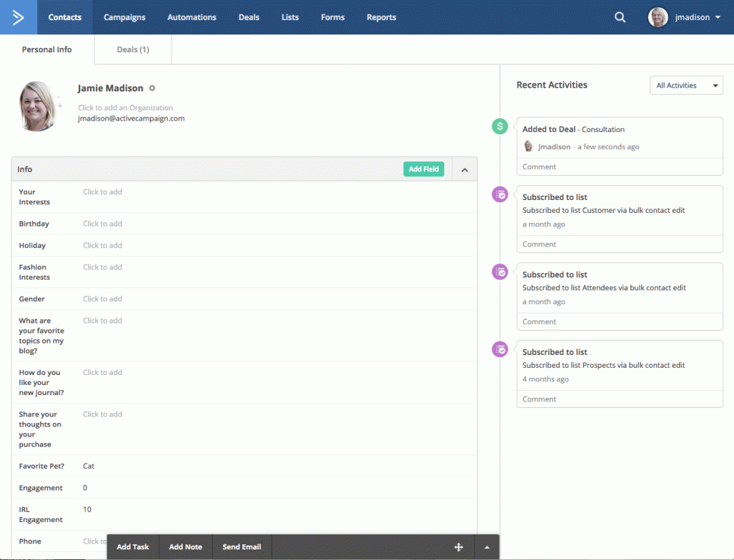Open search with the magnifier icon
Image resolution: width=734 pixels, height=560 pixels.
click(x=620, y=17)
